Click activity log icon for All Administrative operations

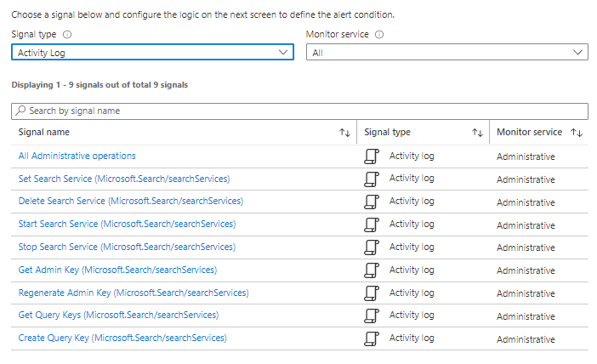371,156
